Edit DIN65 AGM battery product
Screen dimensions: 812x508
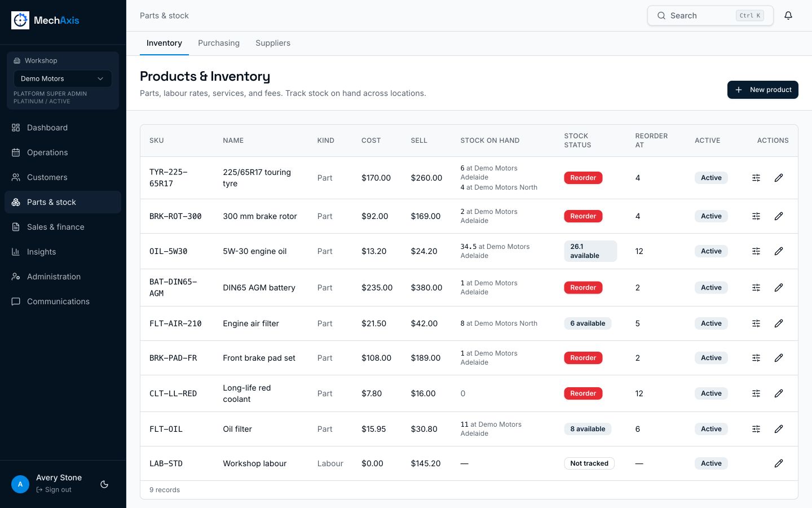click(x=779, y=288)
